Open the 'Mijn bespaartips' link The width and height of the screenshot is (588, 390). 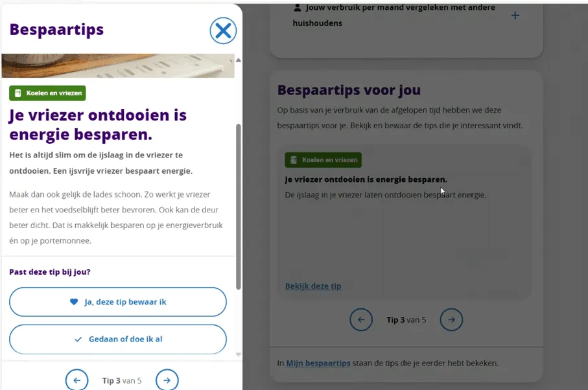(318, 363)
